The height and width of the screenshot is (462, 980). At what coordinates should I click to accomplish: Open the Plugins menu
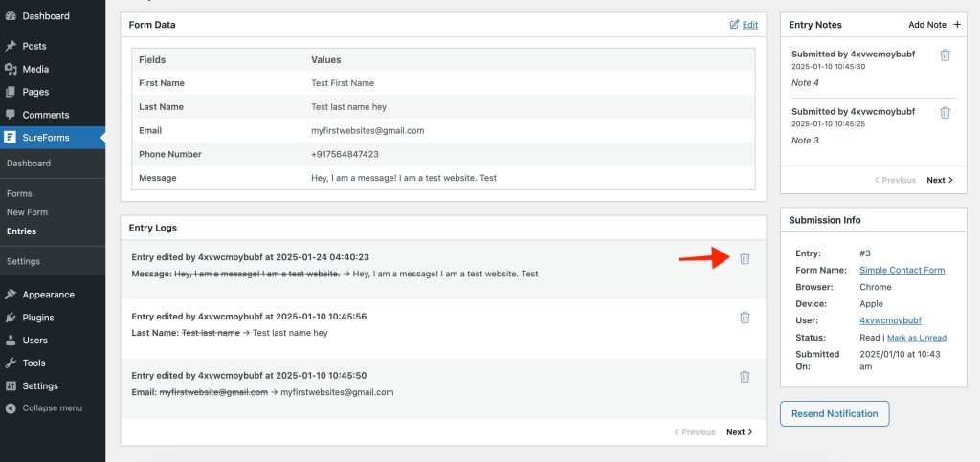coord(38,318)
